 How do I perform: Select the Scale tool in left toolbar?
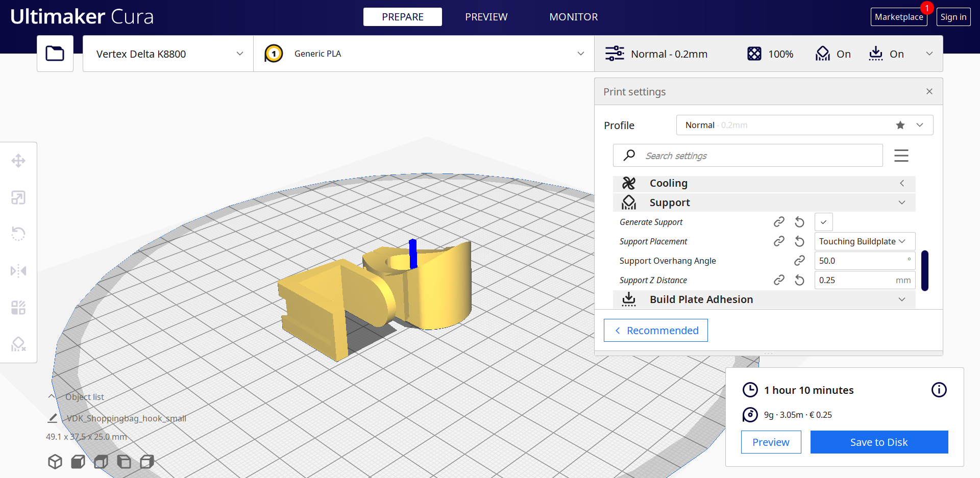(x=18, y=197)
